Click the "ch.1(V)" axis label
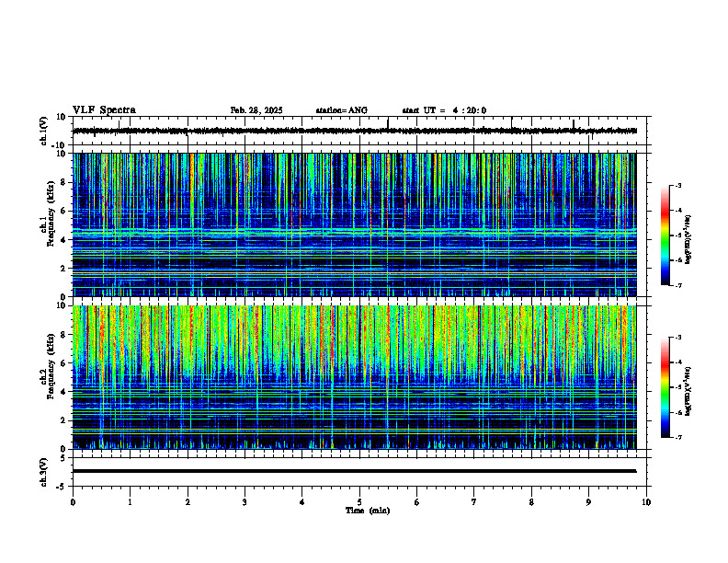Viewport: 728px width, 563px height. click(44, 131)
